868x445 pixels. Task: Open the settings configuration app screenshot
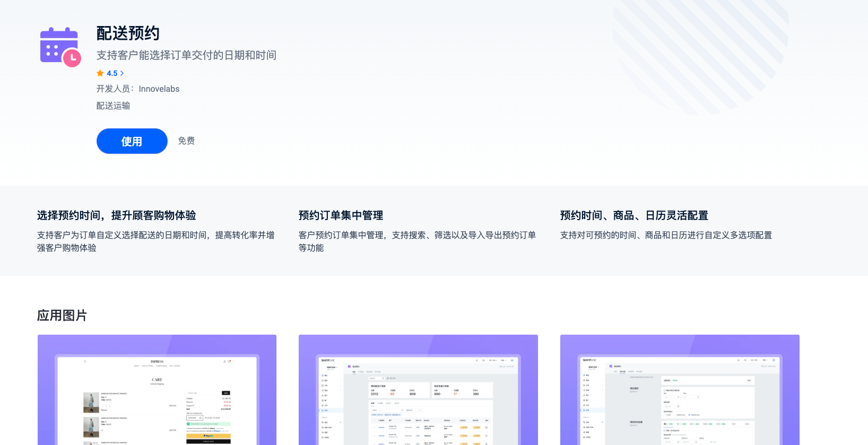coord(680,390)
